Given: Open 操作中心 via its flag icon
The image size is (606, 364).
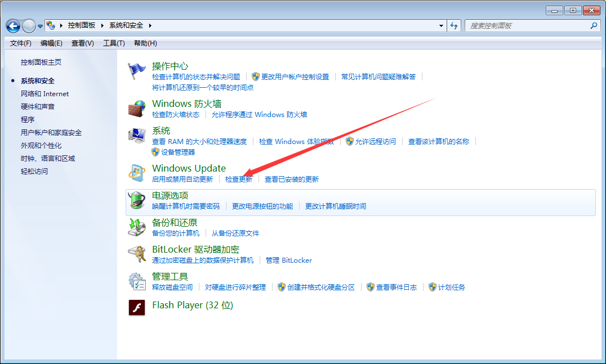Looking at the screenshot, I should pyautogui.click(x=136, y=70).
